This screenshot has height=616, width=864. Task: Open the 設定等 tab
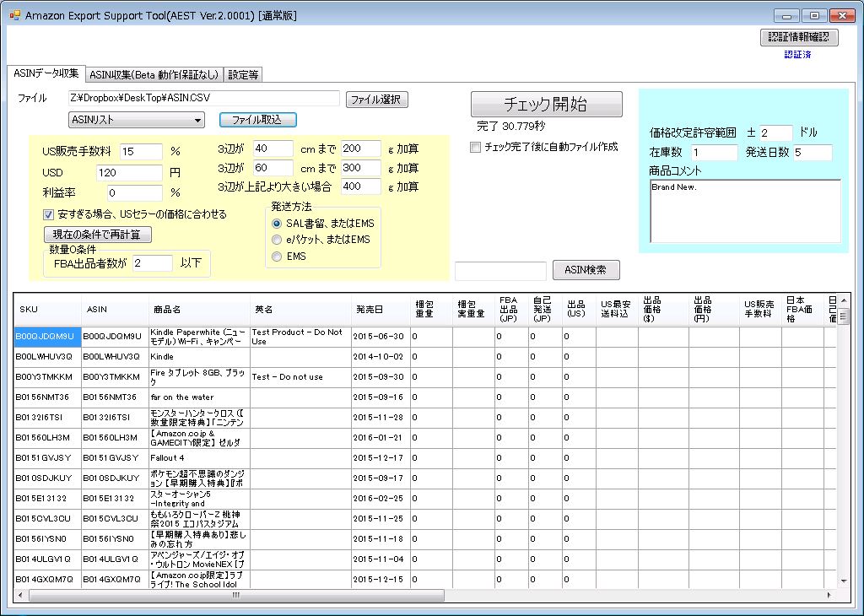[243, 74]
